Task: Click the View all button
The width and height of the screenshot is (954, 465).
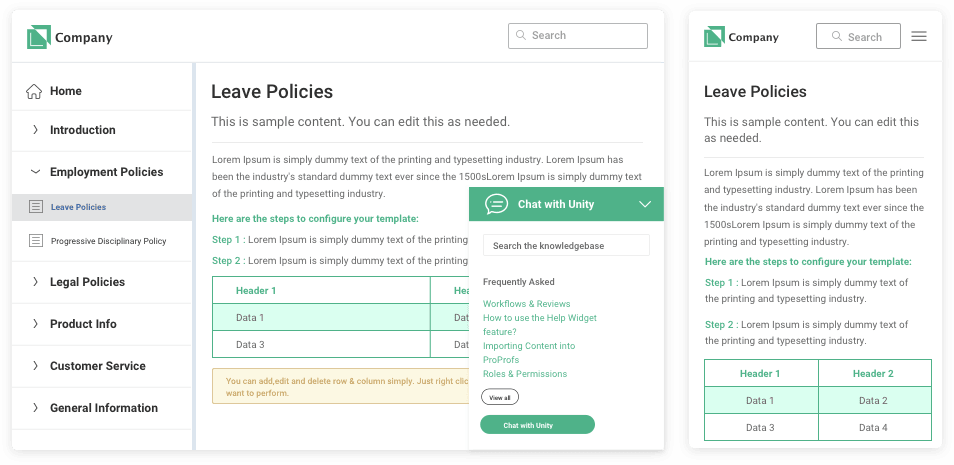Action: [500, 397]
